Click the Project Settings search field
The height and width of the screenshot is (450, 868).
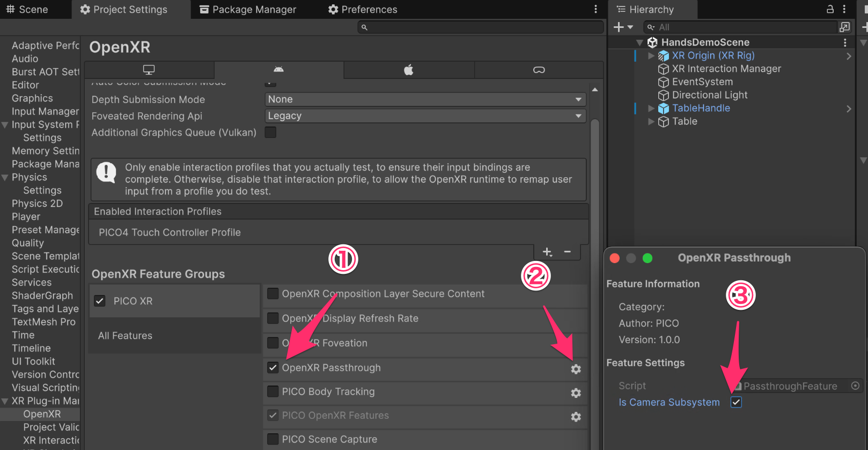click(x=481, y=27)
